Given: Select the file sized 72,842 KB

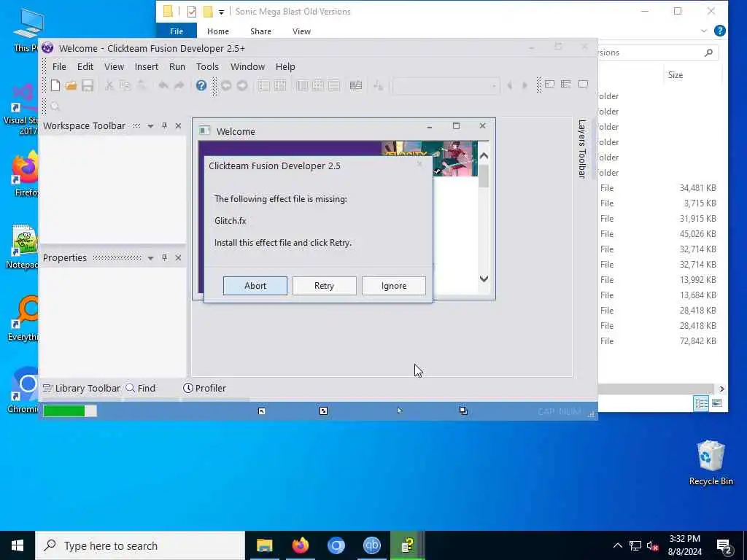Looking at the screenshot, I should coord(659,341).
